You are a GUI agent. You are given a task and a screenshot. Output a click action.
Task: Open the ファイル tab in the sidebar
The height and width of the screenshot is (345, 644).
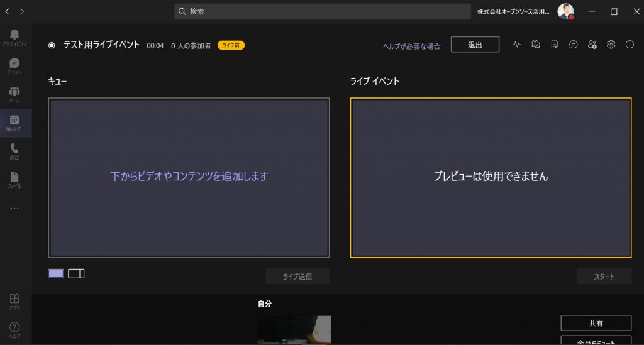[15, 180]
